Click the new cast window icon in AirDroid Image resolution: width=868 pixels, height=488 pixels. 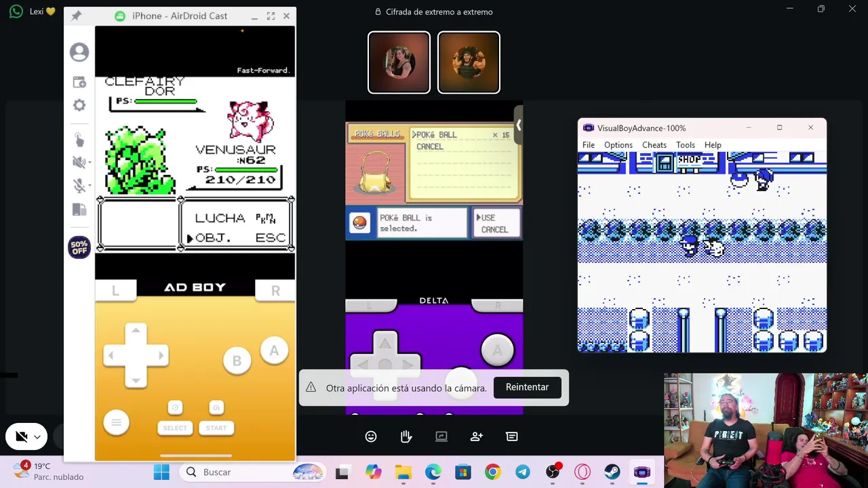tap(79, 83)
